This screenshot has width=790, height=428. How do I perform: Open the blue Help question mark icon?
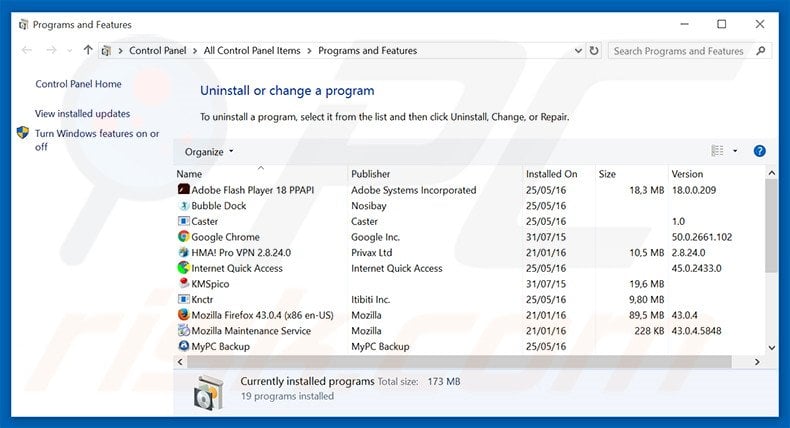[x=759, y=151]
